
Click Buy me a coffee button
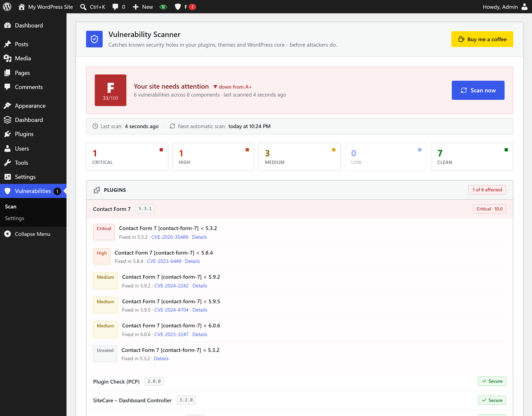482,39
